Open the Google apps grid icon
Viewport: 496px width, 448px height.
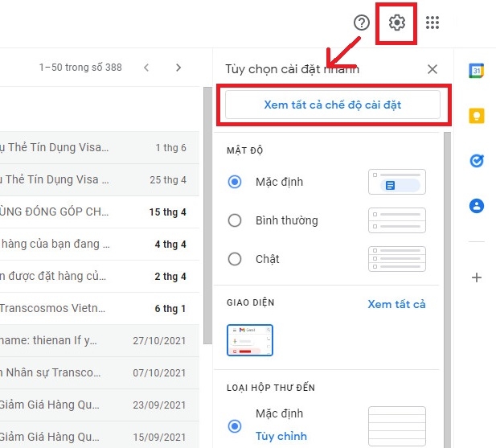coord(432,23)
